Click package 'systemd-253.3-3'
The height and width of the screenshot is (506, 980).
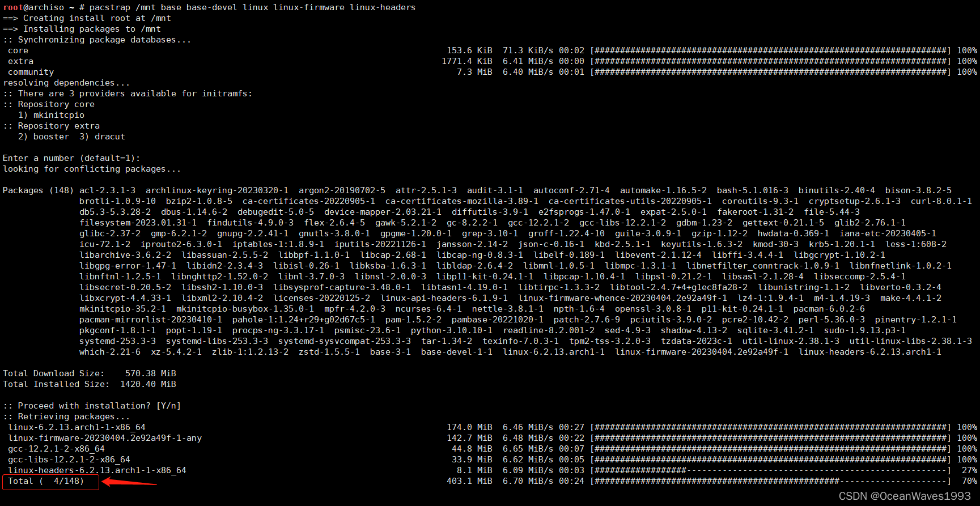tap(117, 341)
